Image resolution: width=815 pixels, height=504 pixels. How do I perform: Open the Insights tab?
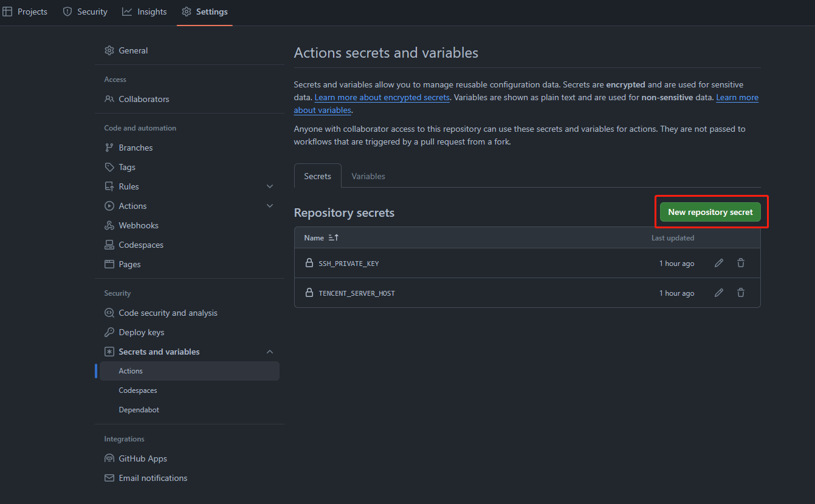145,12
